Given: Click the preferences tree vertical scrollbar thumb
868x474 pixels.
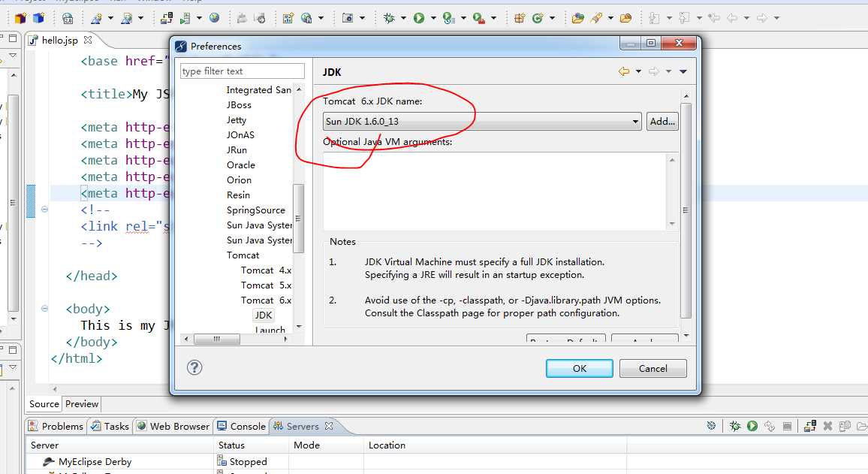Looking at the screenshot, I should 298,218.
